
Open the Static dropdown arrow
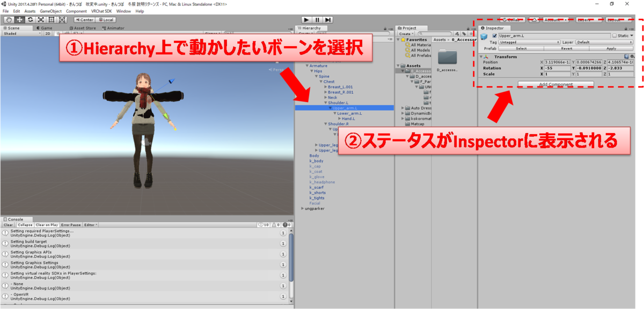(x=632, y=36)
